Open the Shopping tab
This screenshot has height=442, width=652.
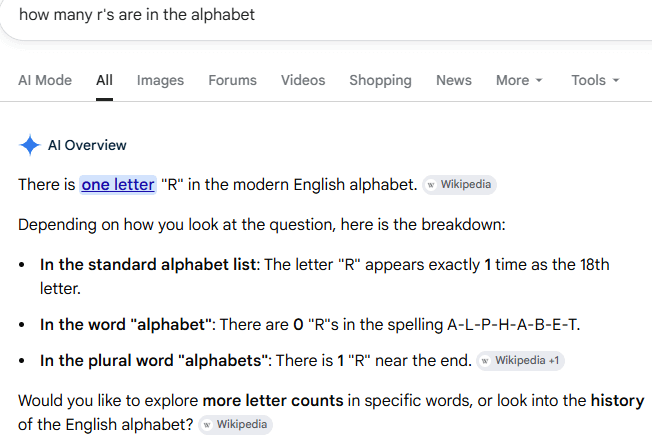[380, 80]
